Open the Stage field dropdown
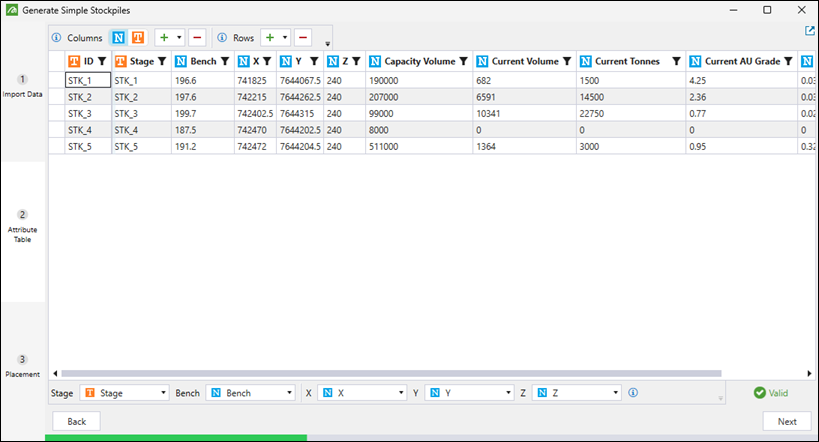This screenshot has height=442, width=819. coord(124,393)
